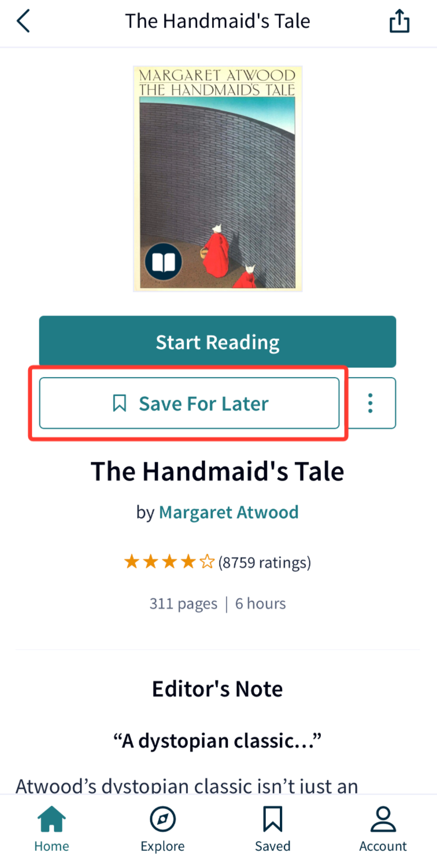This screenshot has width=437, height=868.
Task: Click The Handmaid's Tale cover thumbnail
Action: pyautogui.click(x=218, y=179)
